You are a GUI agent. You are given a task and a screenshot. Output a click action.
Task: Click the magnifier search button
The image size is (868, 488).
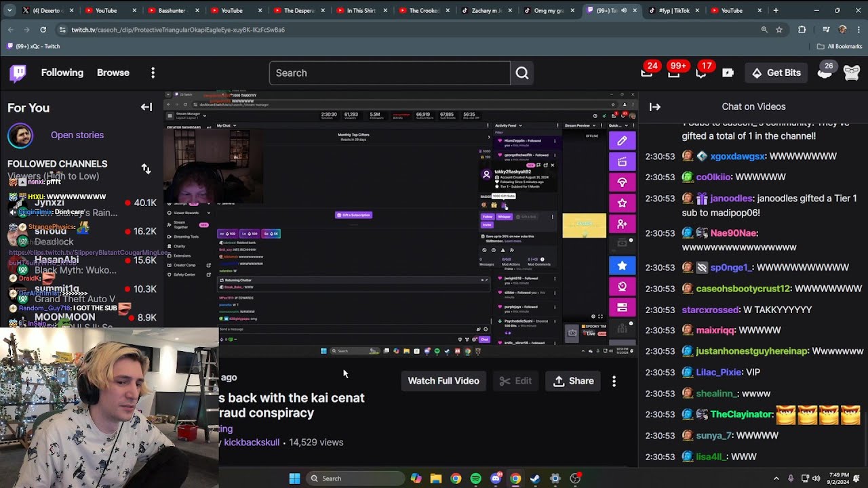pyautogui.click(x=521, y=73)
